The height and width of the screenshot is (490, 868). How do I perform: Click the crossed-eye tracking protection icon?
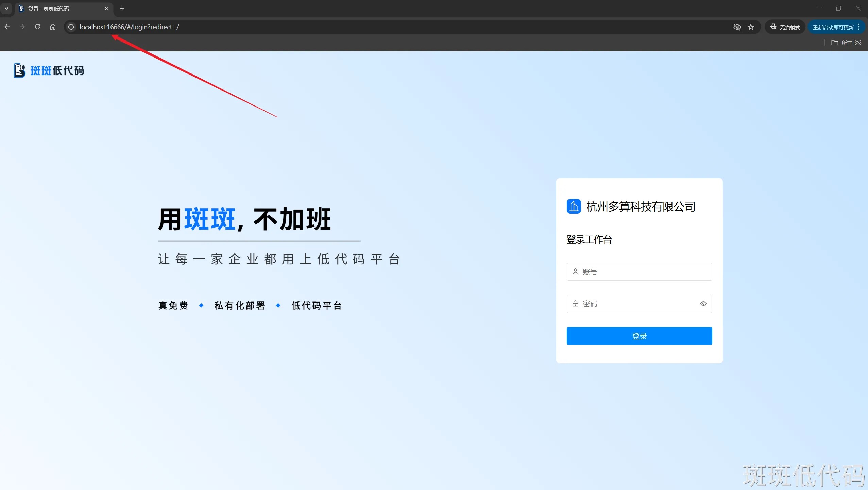click(x=737, y=27)
